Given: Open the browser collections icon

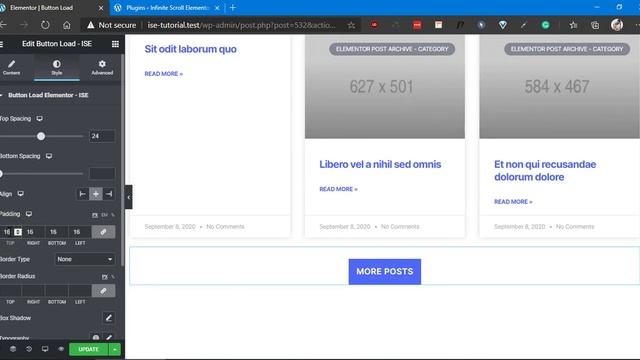Looking at the screenshot, I should pyautogui.click(x=595, y=25).
